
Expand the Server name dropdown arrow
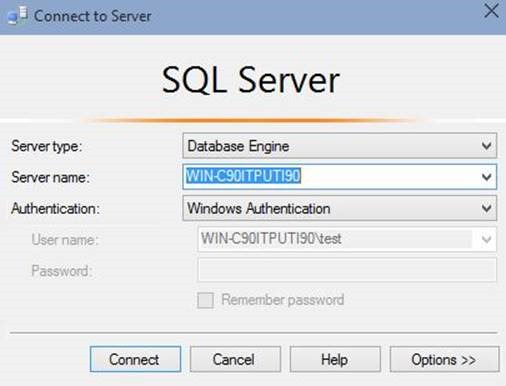pyautogui.click(x=487, y=177)
